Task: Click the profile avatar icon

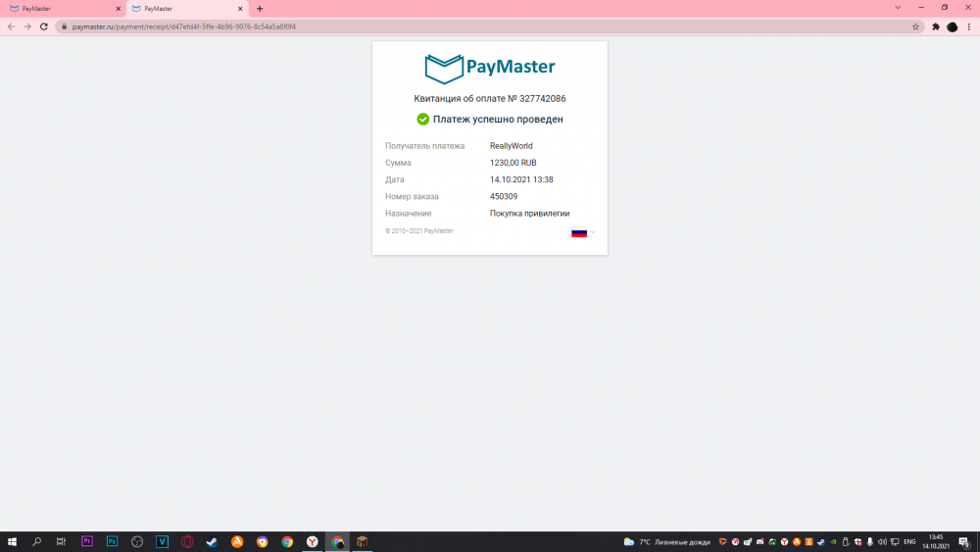Action: [952, 26]
